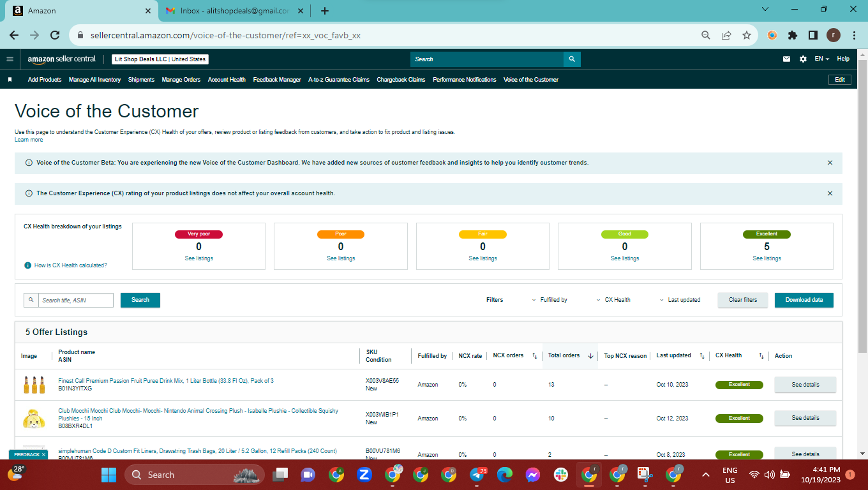Open the Chrome profile avatar
The image size is (868, 490).
point(834,36)
